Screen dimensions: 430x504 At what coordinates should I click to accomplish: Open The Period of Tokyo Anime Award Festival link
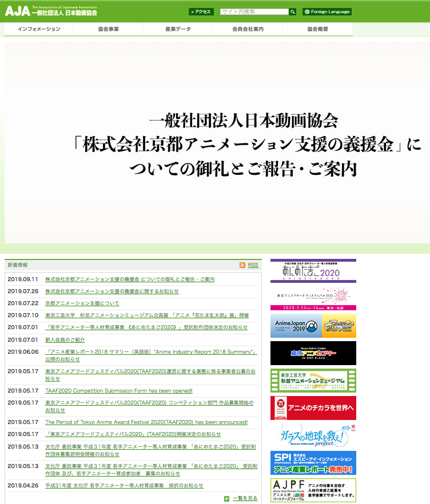tap(146, 422)
